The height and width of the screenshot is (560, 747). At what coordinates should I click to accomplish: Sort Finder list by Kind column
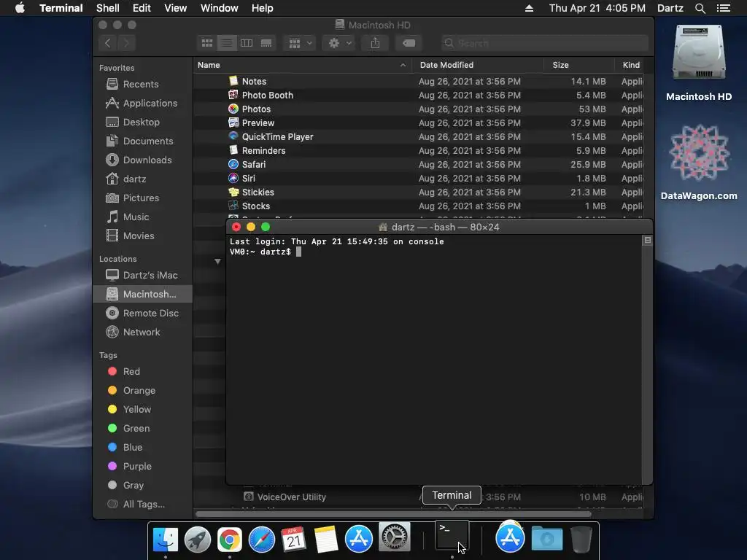tap(631, 65)
